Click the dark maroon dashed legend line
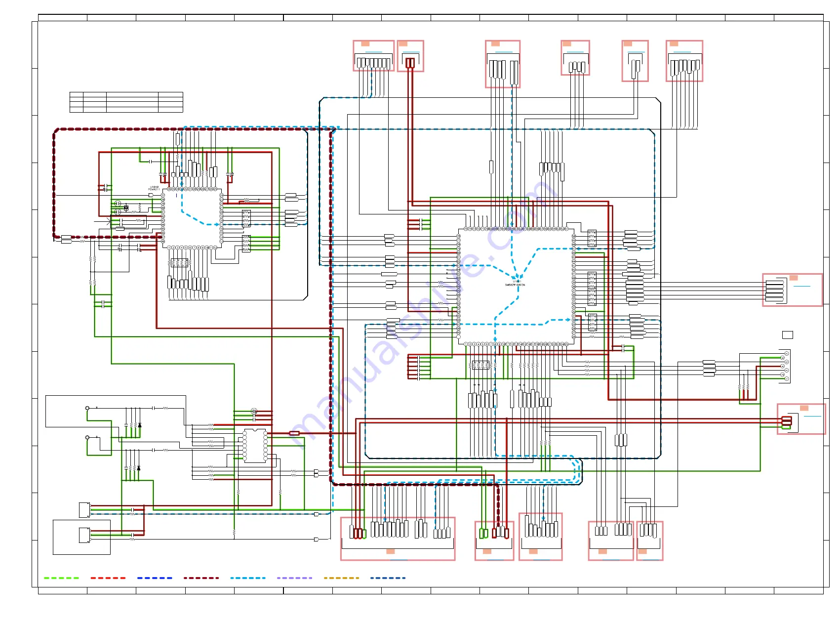Screen dimensions: 840x624 (x=201, y=578)
